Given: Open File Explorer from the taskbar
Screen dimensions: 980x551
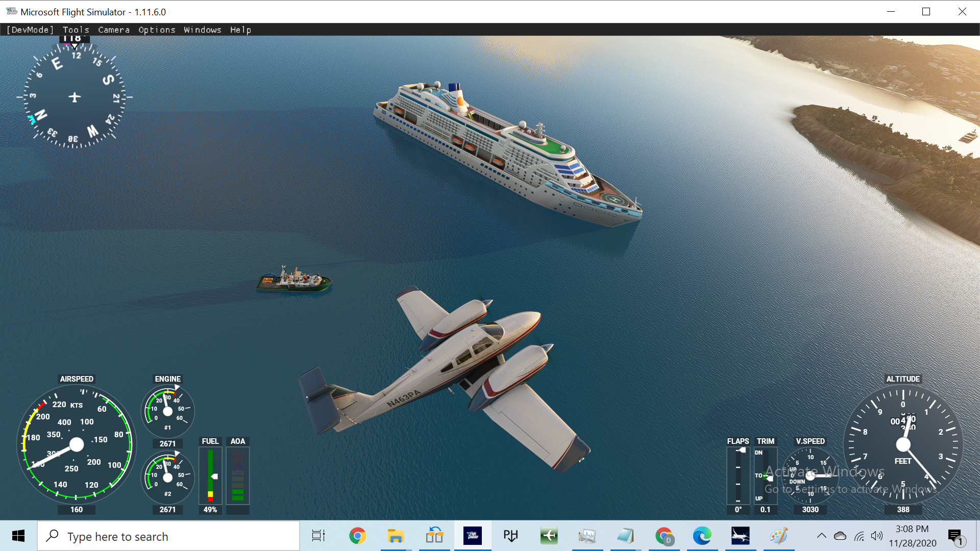Looking at the screenshot, I should coord(396,536).
